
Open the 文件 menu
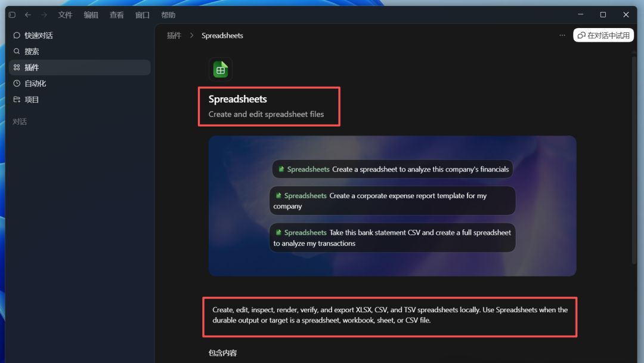click(x=65, y=15)
